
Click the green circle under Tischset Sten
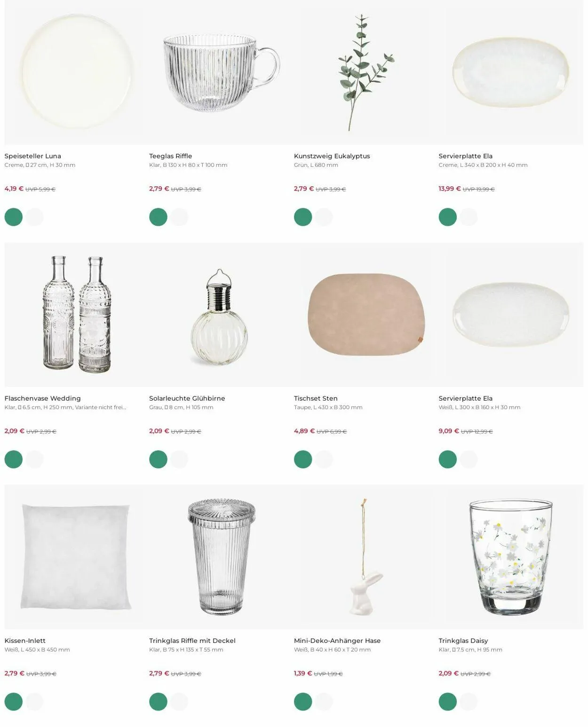(x=303, y=459)
